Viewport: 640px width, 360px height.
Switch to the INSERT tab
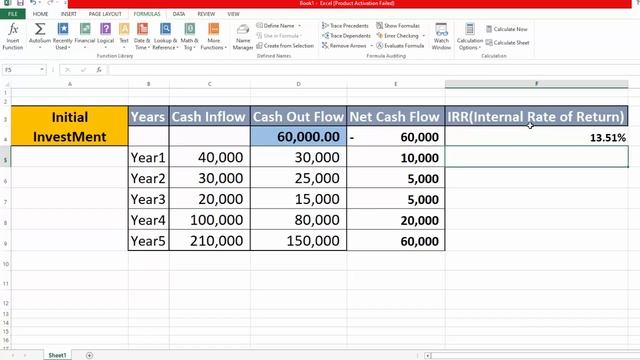tap(69, 14)
